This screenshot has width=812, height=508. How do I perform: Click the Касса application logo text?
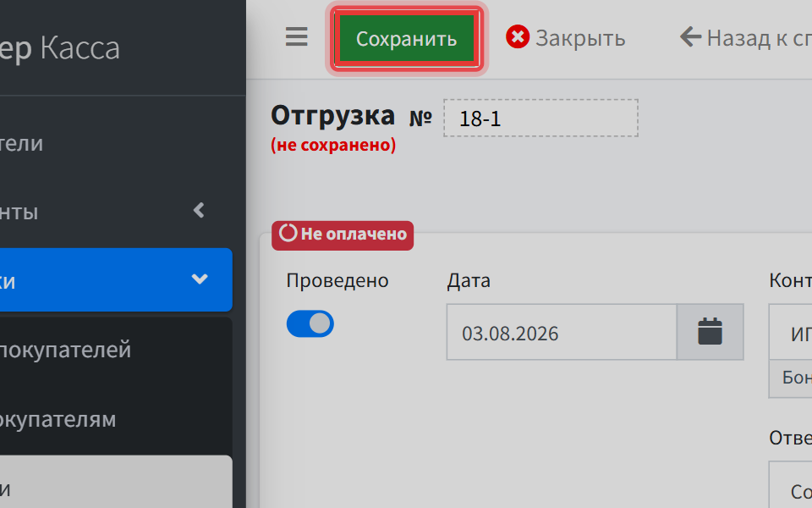pos(80,48)
